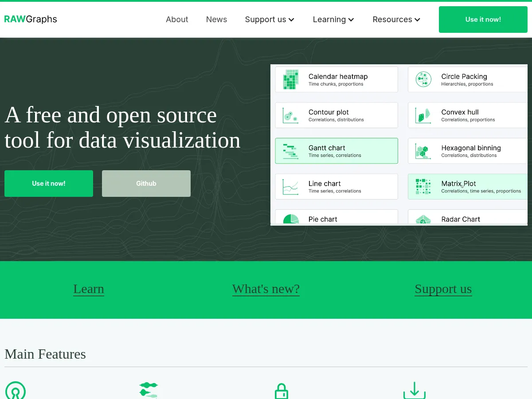Click the RAWGraphs logo
This screenshot has height=399, width=532.
[30, 19]
